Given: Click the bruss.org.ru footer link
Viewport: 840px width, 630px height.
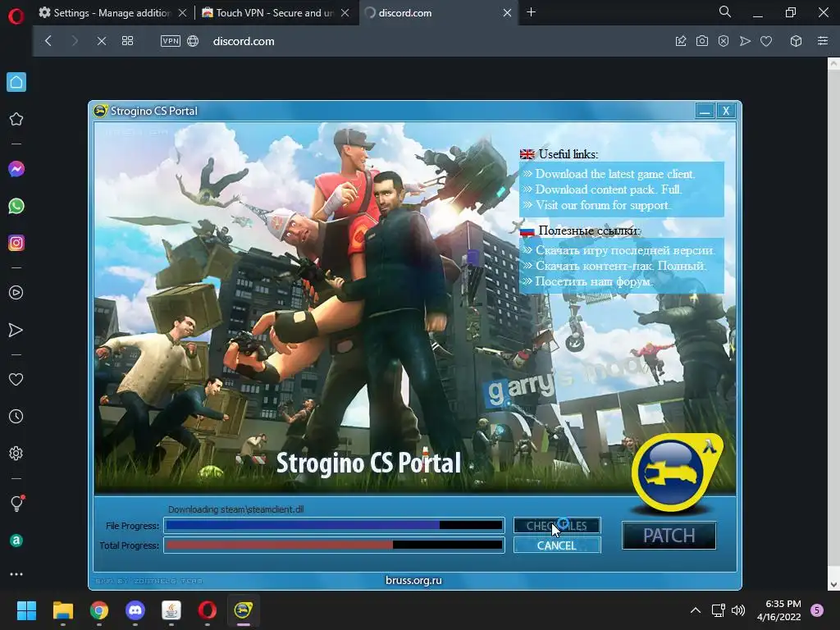Looking at the screenshot, I should (413, 580).
